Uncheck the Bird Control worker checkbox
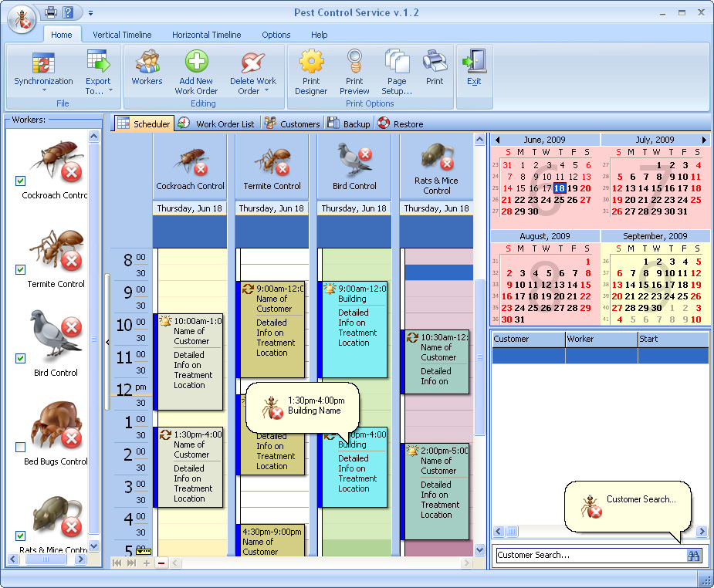This screenshot has height=588, width=714. tap(21, 359)
